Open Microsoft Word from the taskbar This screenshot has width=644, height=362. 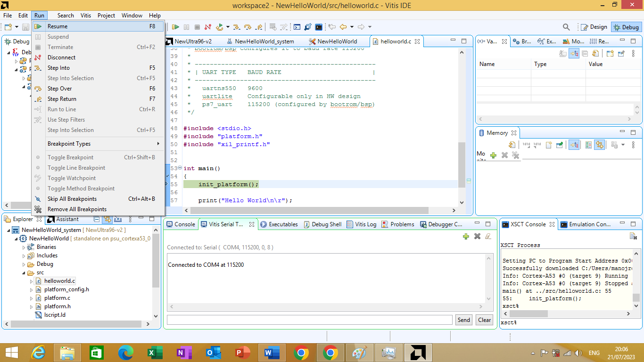272,352
